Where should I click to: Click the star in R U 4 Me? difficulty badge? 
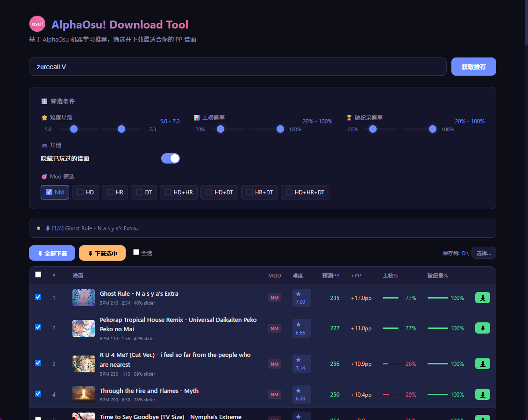(x=299, y=360)
